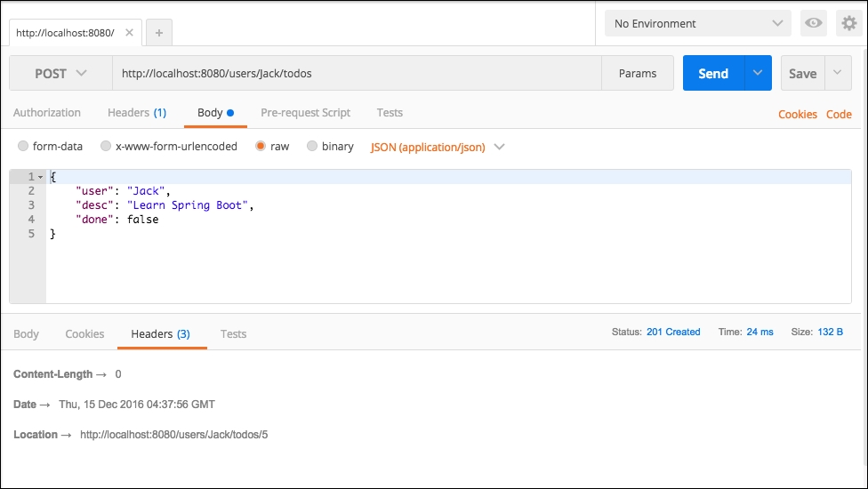This screenshot has width=868, height=489.
Task: Choose x-www-form-urlencoded body option
Action: (106, 147)
